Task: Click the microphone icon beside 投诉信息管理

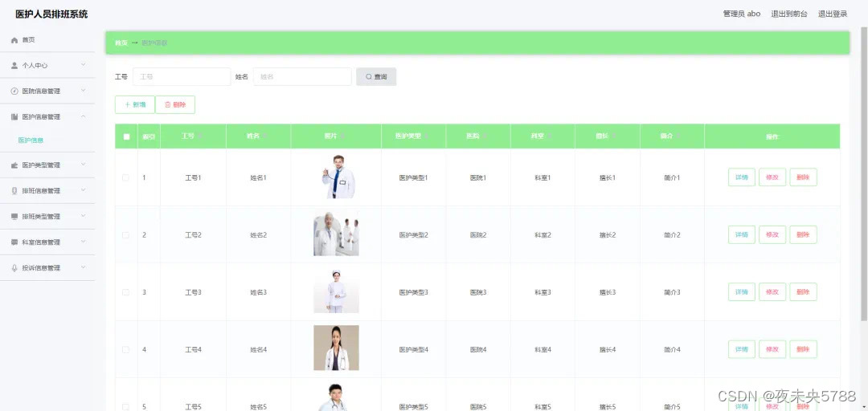Action: [x=15, y=268]
